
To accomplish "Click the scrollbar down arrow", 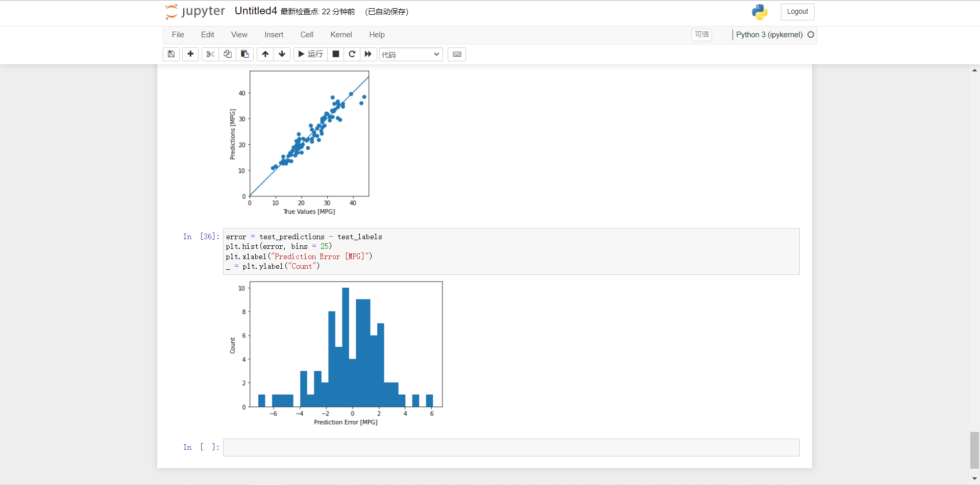I will click(x=975, y=479).
